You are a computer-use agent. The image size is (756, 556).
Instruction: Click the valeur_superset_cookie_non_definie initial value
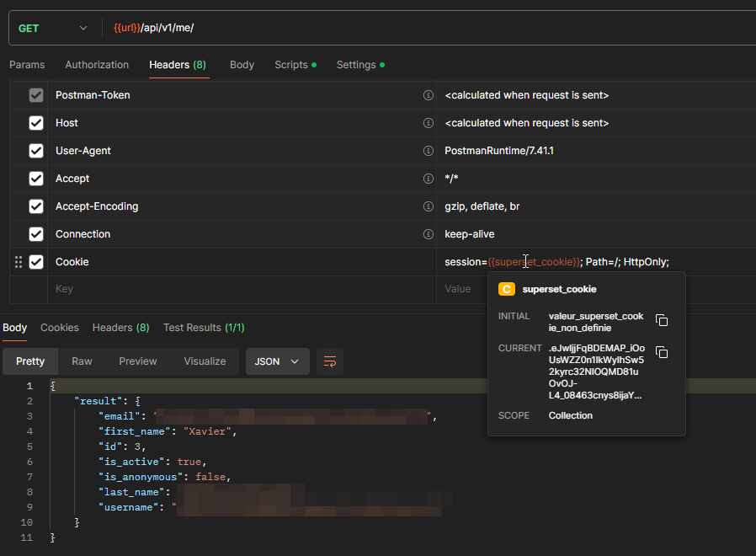[596, 322]
